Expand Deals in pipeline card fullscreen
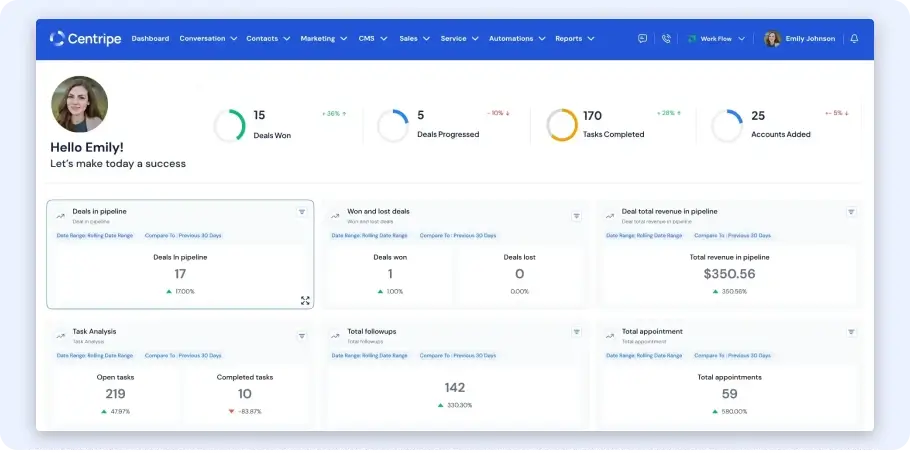The height and width of the screenshot is (455, 910). click(x=305, y=300)
